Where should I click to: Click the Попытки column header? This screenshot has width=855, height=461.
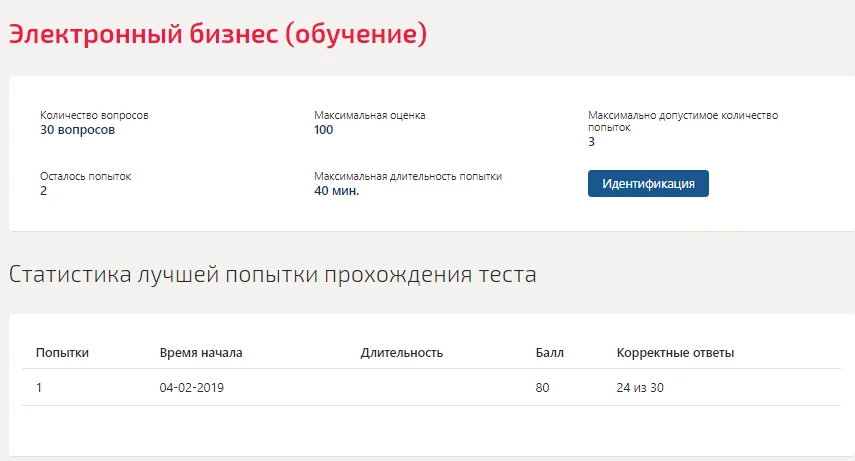[x=62, y=353]
